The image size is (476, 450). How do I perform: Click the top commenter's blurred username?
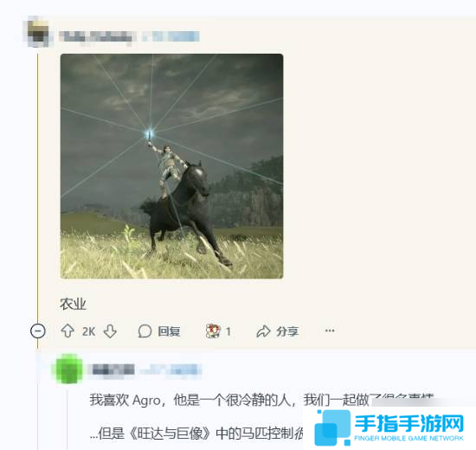coord(97,37)
